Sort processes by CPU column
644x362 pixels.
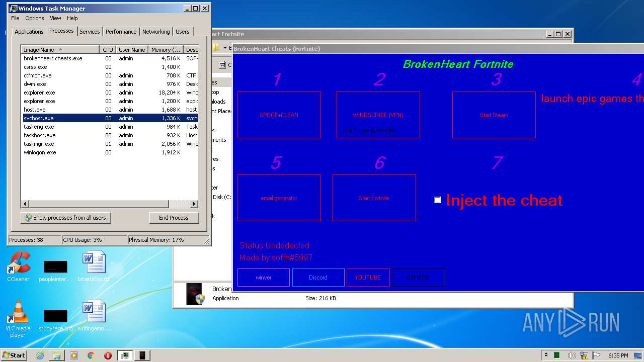tap(108, 50)
